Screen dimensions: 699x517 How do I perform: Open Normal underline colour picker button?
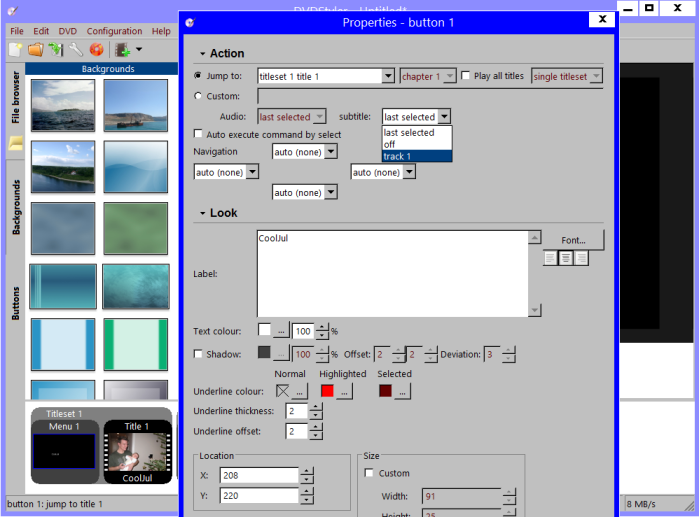pyautogui.click(x=300, y=392)
